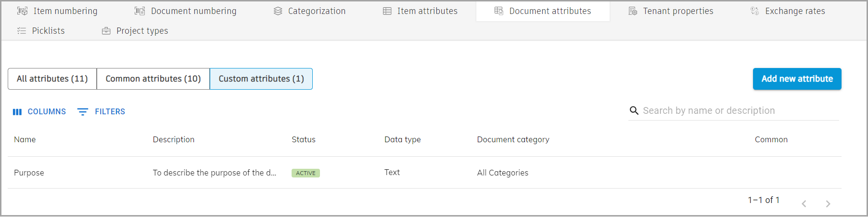The height and width of the screenshot is (217, 868).
Task: Select Custom attributes (1) filter
Action: [x=261, y=79]
